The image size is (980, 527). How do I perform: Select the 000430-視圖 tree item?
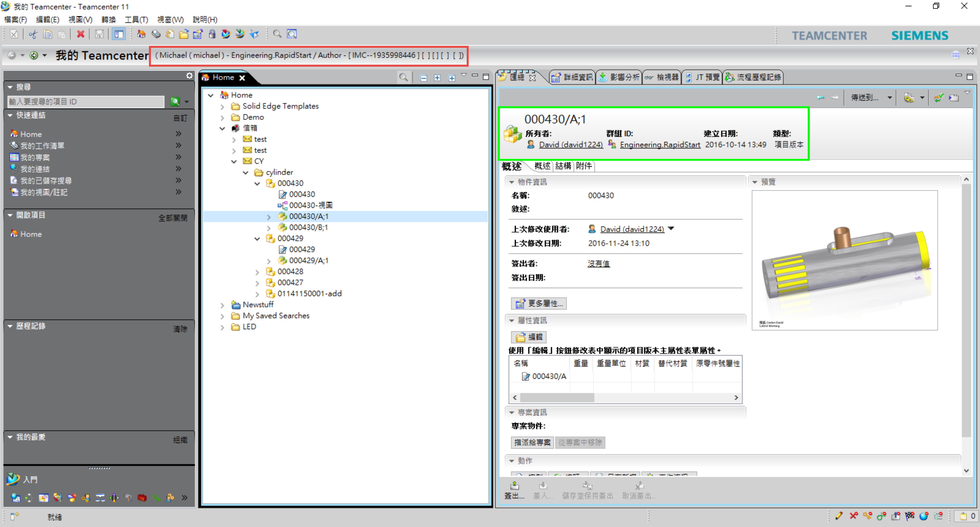click(310, 205)
